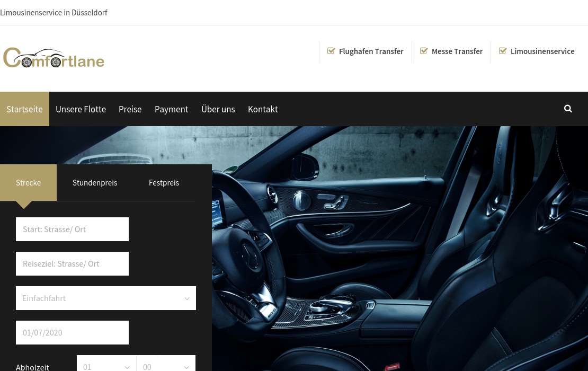The height and width of the screenshot is (371, 588).
Task: Open the search magnifier icon
Action: [568, 109]
